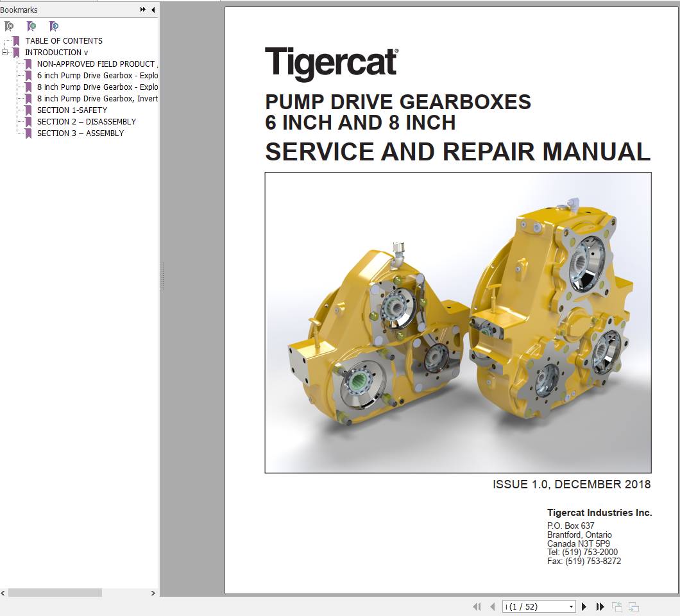
Task: Open the SECTION 2 – DISASSEMBLY bookmark
Action: [x=87, y=121]
